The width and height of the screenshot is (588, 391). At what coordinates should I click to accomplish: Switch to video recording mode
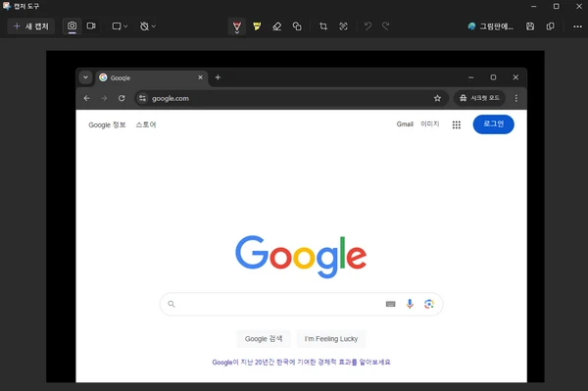point(91,25)
